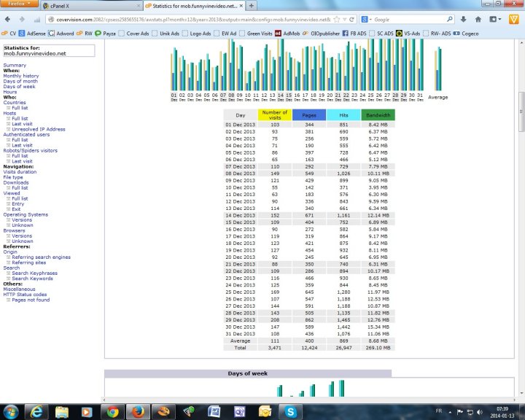Click the green Bandwidth column header

click(x=378, y=115)
